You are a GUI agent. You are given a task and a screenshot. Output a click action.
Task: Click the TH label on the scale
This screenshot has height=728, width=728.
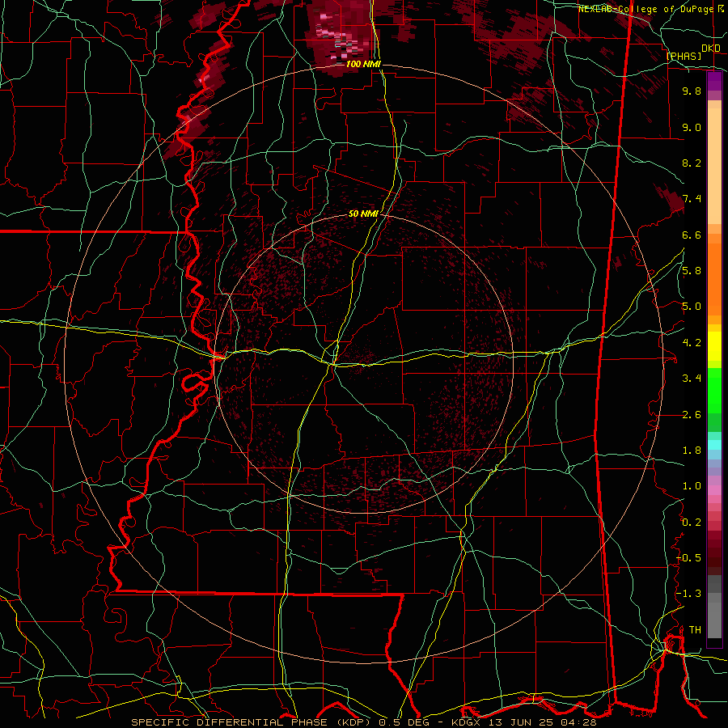695,630
